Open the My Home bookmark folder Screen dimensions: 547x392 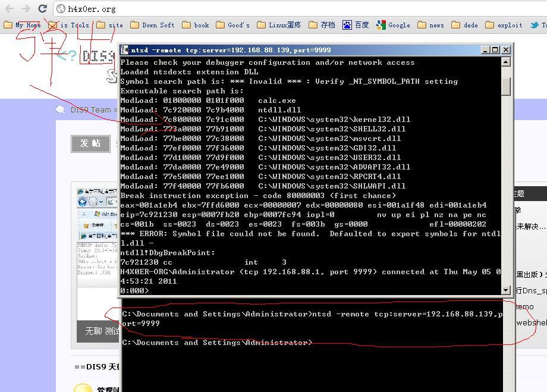click(x=22, y=25)
